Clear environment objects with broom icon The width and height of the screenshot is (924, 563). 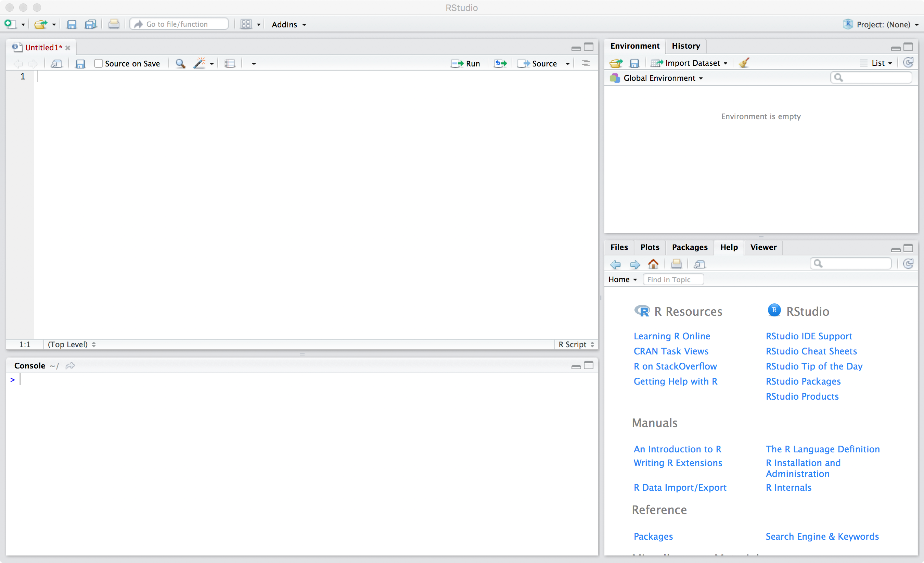point(744,63)
